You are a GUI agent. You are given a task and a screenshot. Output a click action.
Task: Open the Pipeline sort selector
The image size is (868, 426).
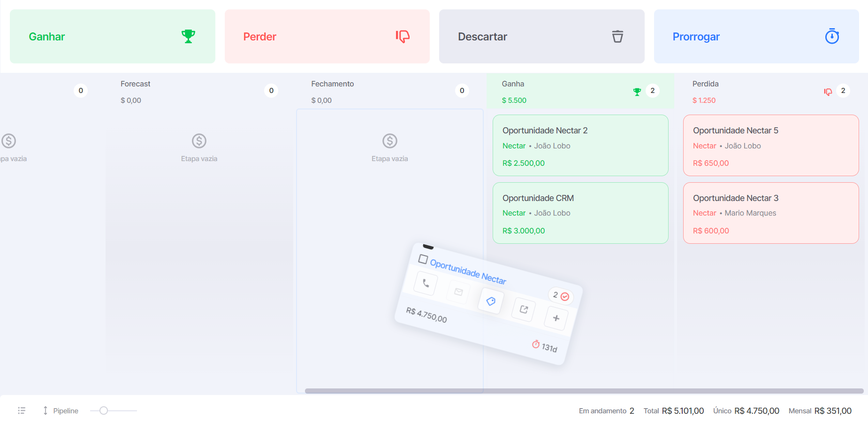click(x=61, y=411)
